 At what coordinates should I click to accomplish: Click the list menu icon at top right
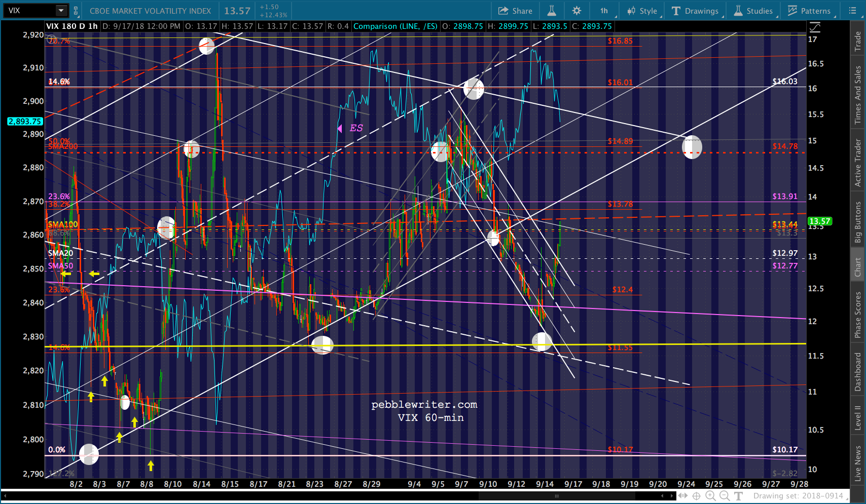coord(852,11)
